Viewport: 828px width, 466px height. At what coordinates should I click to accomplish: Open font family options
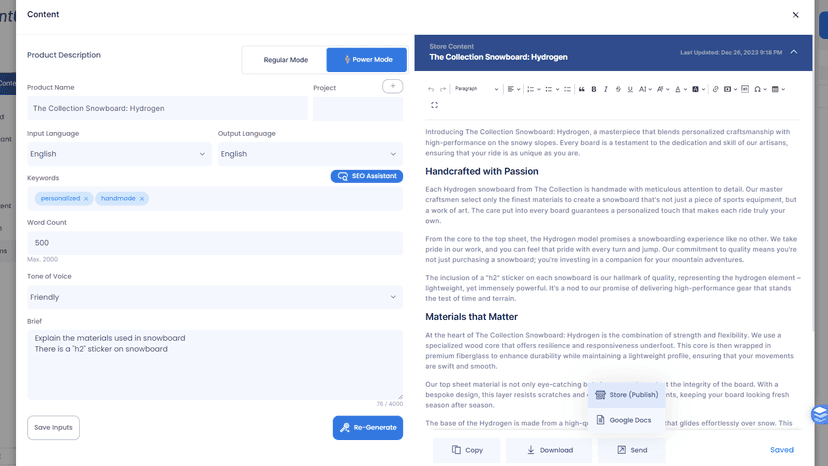click(663, 89)
